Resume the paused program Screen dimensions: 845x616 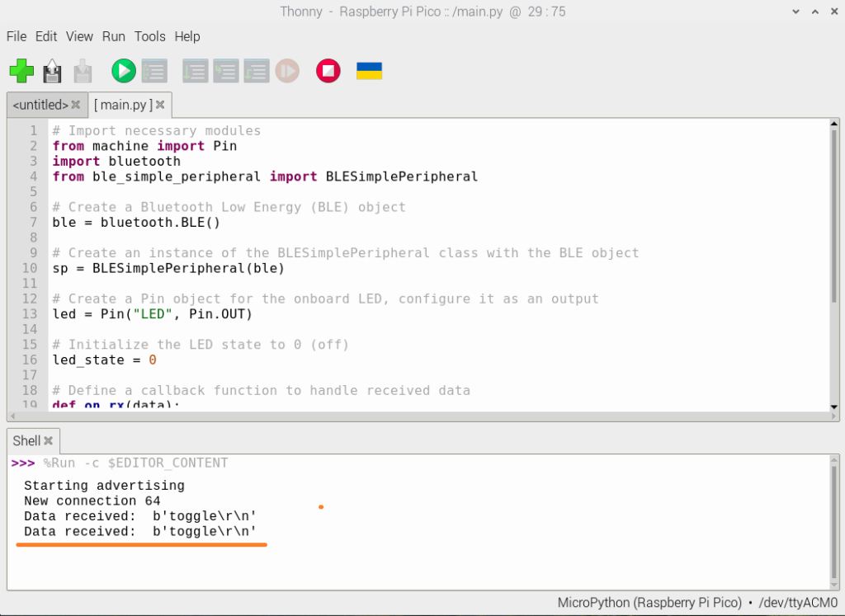[288, 71]
